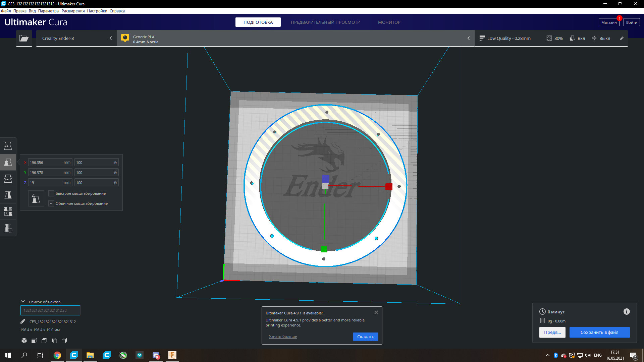Click the Z size mm input field
Screen dimensions: 644x362
point(50,183)
